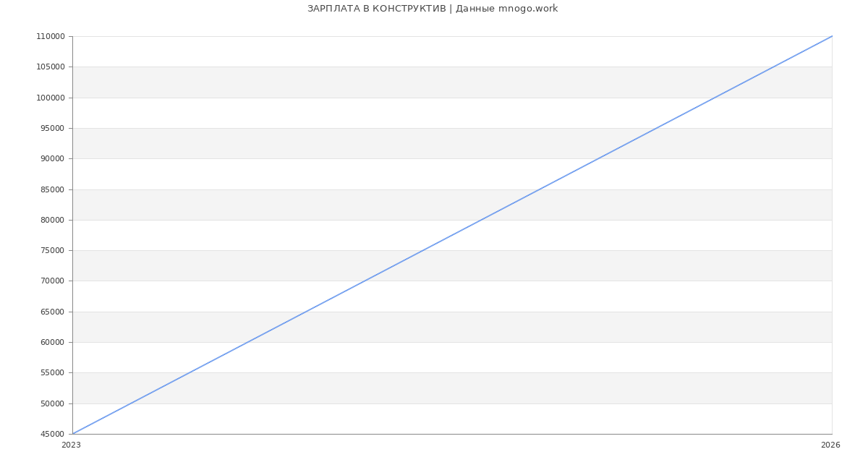Image resolution: width=868 pixels, height=470 pixels.
Task: Click the salary line's starting point at 2023
Action: 72,434
